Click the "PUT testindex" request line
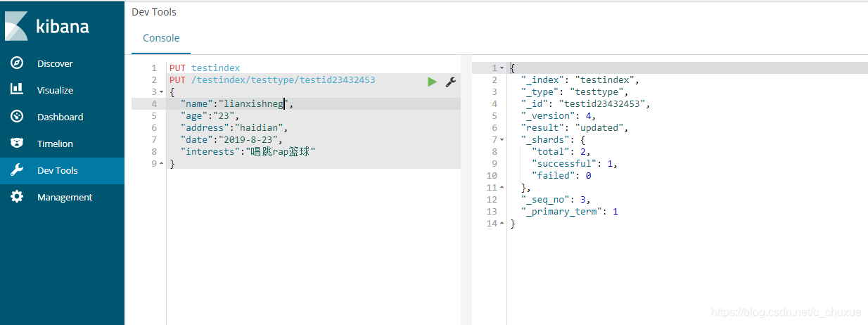The height and width of the screenshot is (325, 868). (205, 68)
